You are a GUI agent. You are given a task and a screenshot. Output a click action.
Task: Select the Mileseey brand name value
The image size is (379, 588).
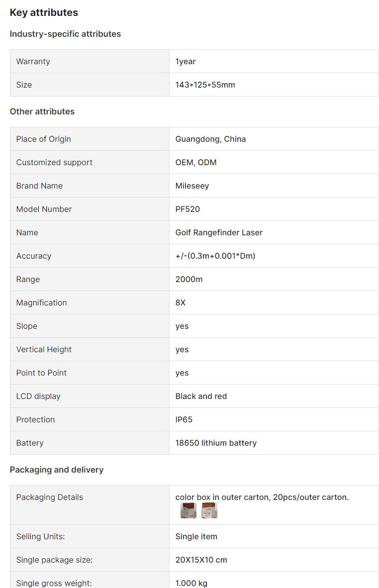[192, 186]
